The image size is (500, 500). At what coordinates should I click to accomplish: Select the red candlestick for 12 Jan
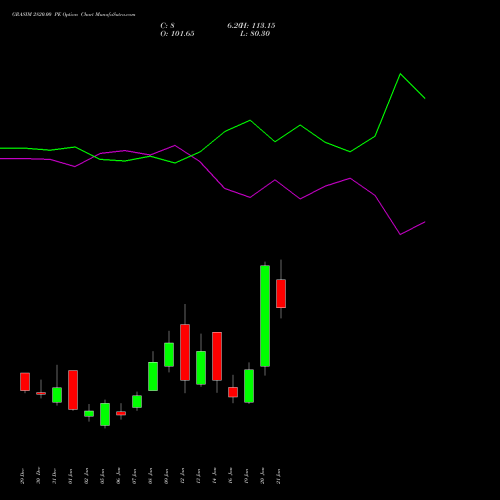185,352
